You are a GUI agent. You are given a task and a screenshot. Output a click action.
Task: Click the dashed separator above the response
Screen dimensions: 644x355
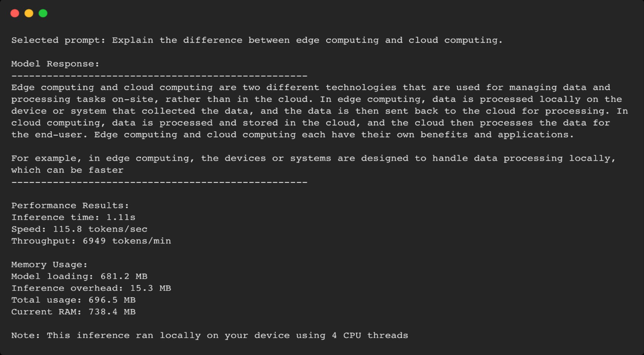159,76
